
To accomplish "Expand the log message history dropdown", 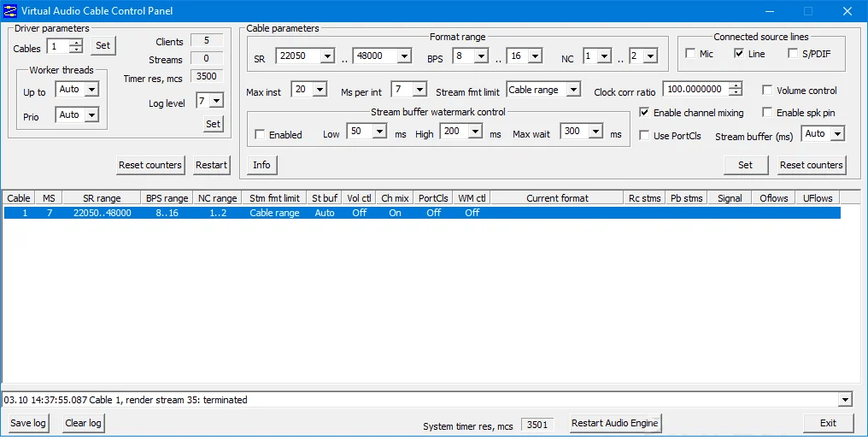I will [845, 400].
